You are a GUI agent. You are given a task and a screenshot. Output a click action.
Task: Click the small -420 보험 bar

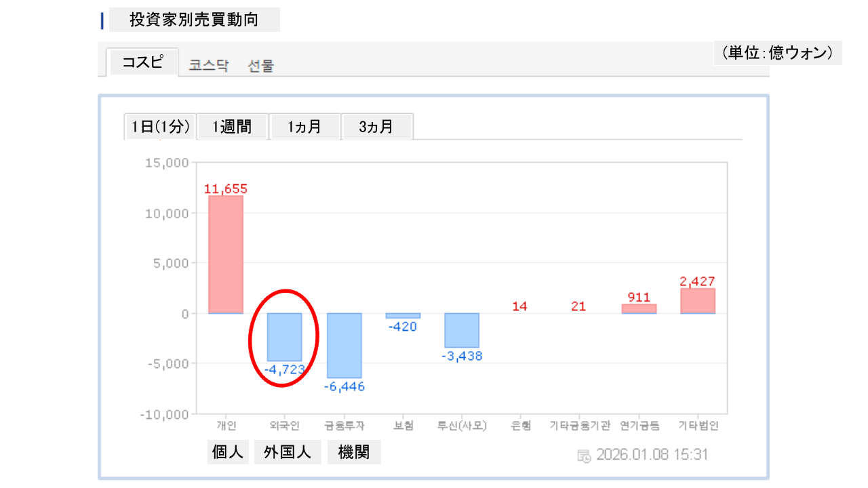point(403,316)
